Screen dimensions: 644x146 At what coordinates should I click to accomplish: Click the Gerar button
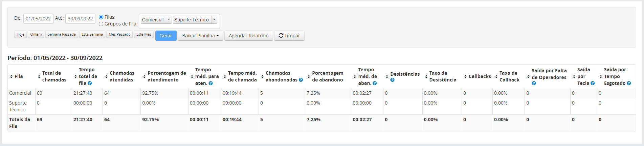(x=166, y=36)
